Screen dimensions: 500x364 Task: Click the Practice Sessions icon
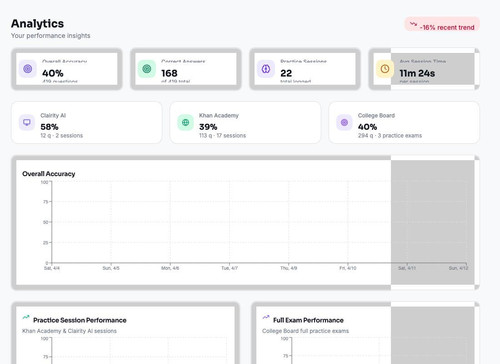266,69
